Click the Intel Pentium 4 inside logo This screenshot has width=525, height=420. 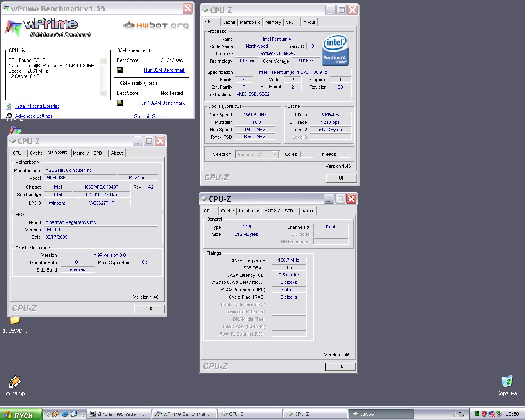335,50
